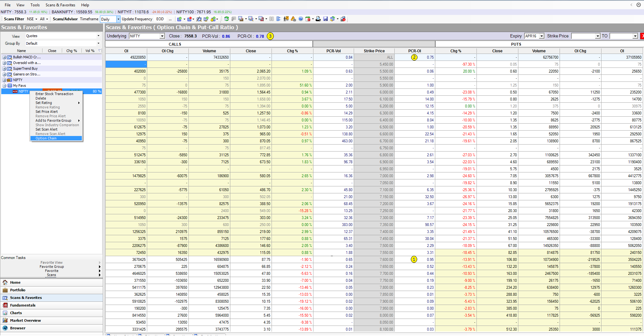The height and width of the screenshot is (336, 644).
Task: Click the Save toolbar icon
Action: click(x=325, y=19)
